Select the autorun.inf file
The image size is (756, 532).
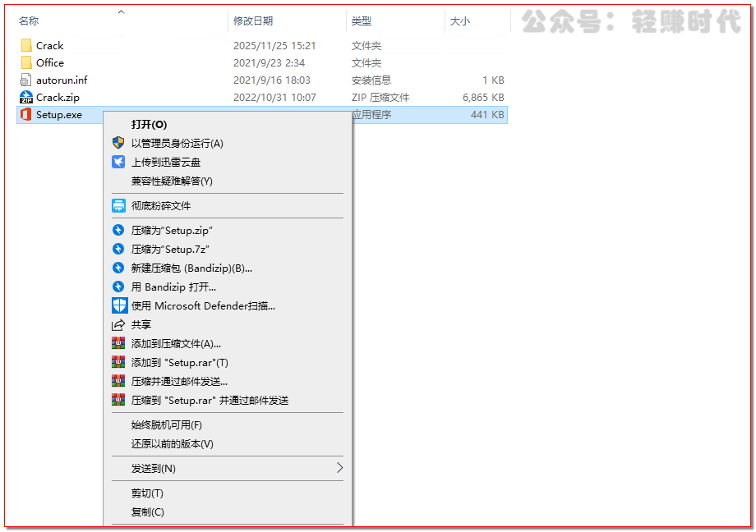click(61, 80)
